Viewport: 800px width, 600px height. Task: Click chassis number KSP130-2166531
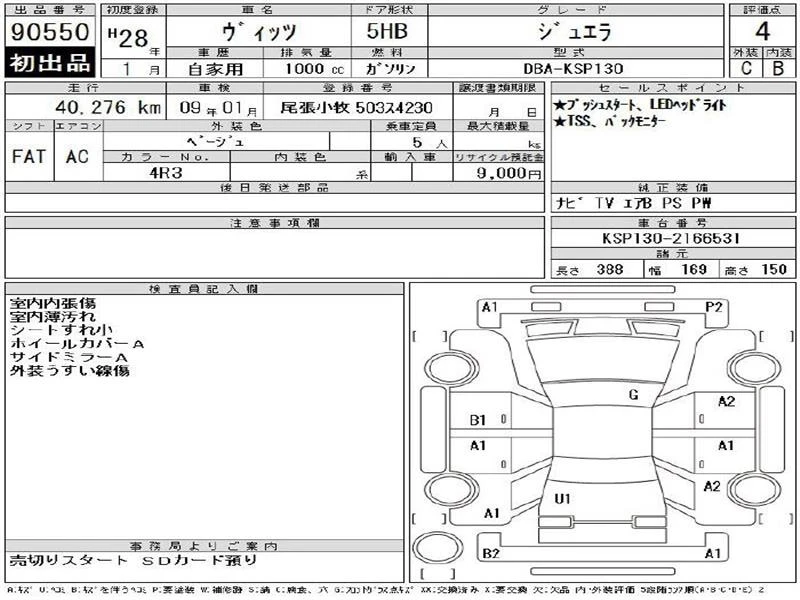click(673, 238)
